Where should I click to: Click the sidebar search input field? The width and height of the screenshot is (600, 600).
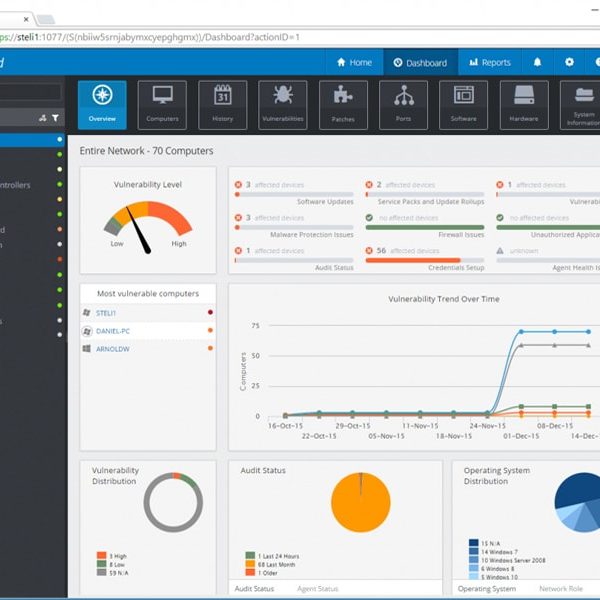coord(30,92)
